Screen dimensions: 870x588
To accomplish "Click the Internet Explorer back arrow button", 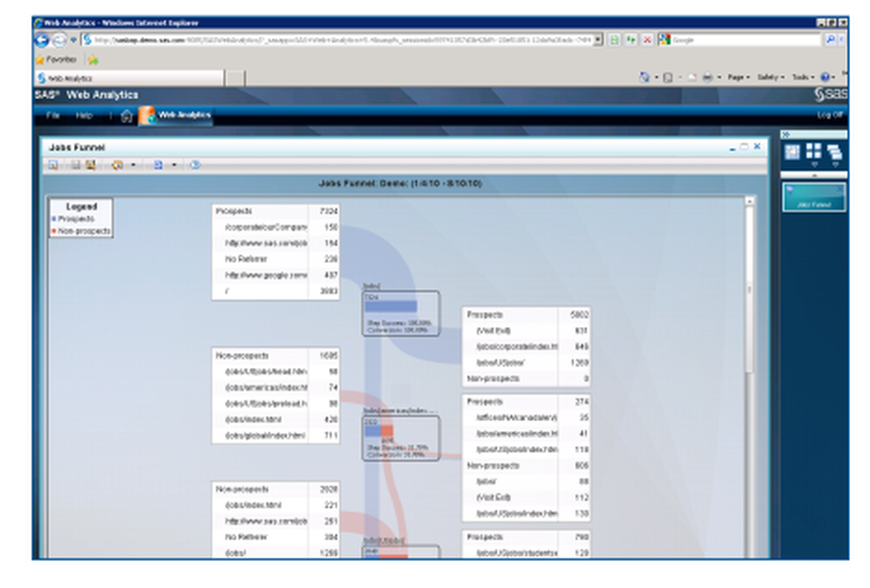I will pos(42,40).
